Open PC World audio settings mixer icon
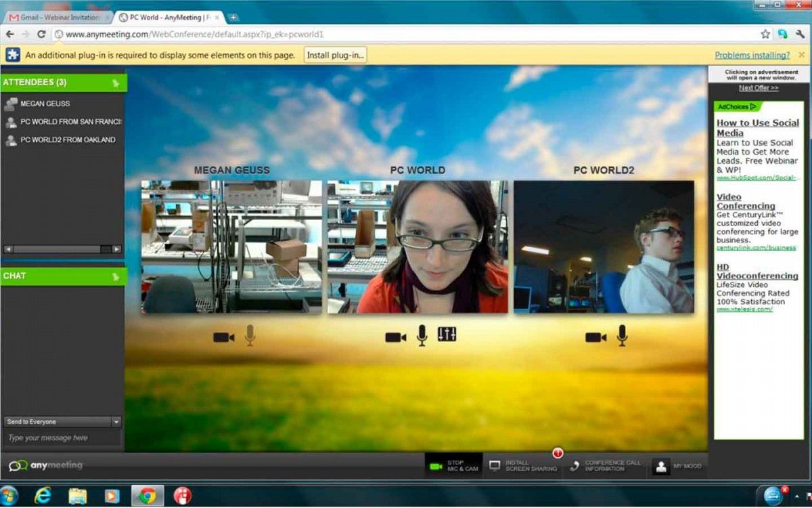 (447, 334)
